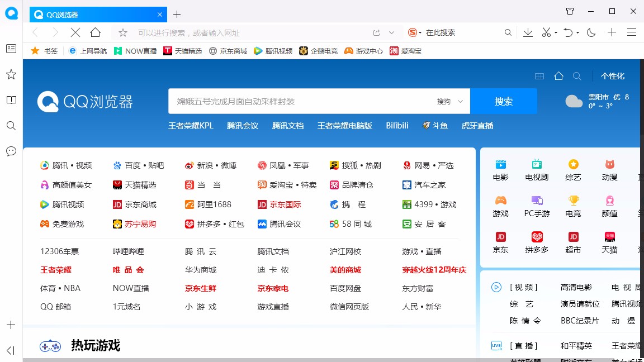Open the 王者荣耀KPL link
This screenshot has height=362, width=644.
pos(190,126)
